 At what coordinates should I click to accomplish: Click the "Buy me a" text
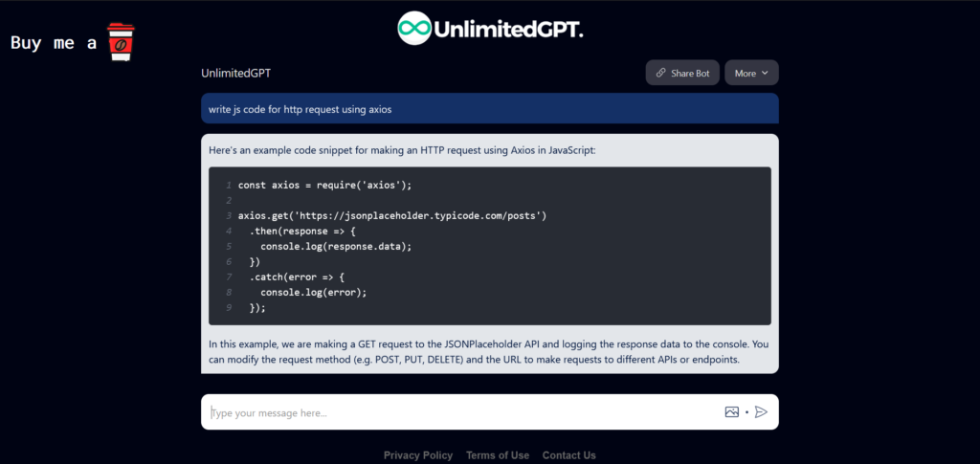click(x=54, y=43)
